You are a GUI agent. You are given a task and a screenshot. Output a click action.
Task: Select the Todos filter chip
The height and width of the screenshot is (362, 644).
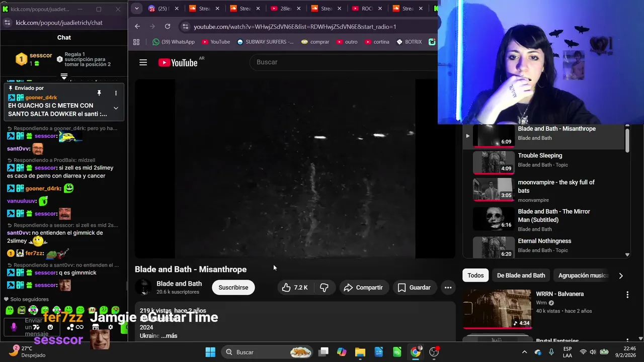[475, 276]
